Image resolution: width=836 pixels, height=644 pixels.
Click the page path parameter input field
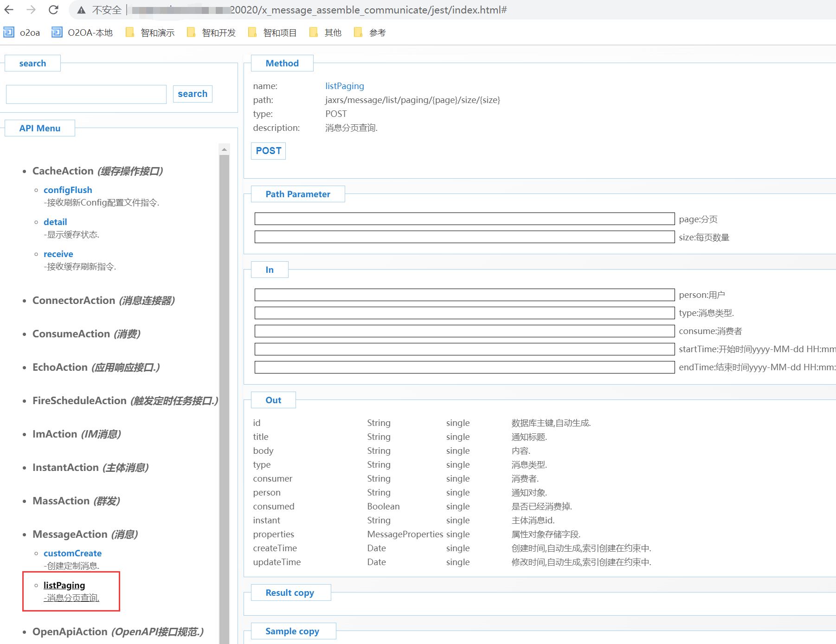click(x=464, y=219)
